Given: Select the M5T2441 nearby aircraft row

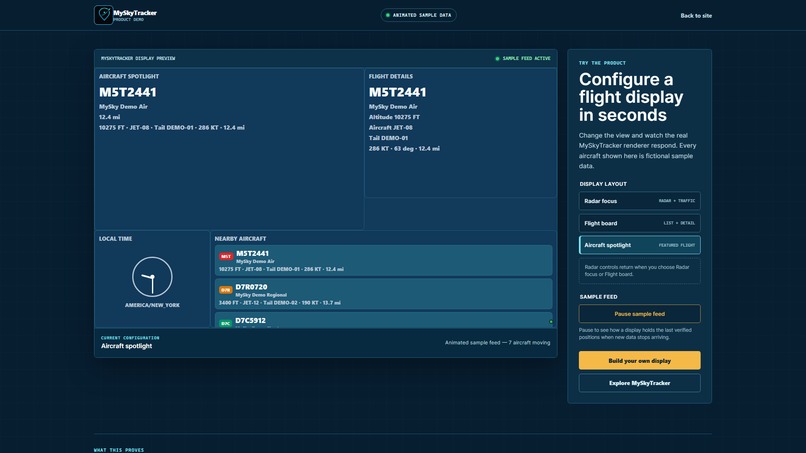Looking at the screenshot, I should pos(383,260).
